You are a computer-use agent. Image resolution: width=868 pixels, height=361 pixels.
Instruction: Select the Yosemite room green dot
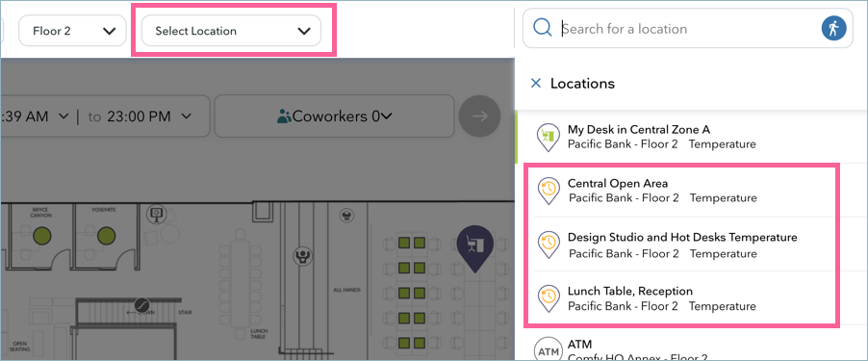tap(106, 237)
